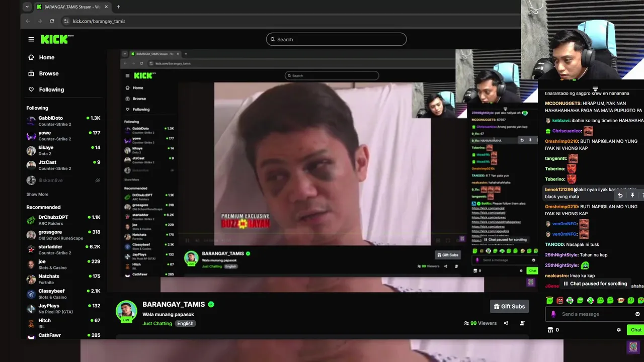Click BARANGAY_TAMIS live profile avatar
The image size is (644, 362).
pyautogui.click(x=126, y=312)
